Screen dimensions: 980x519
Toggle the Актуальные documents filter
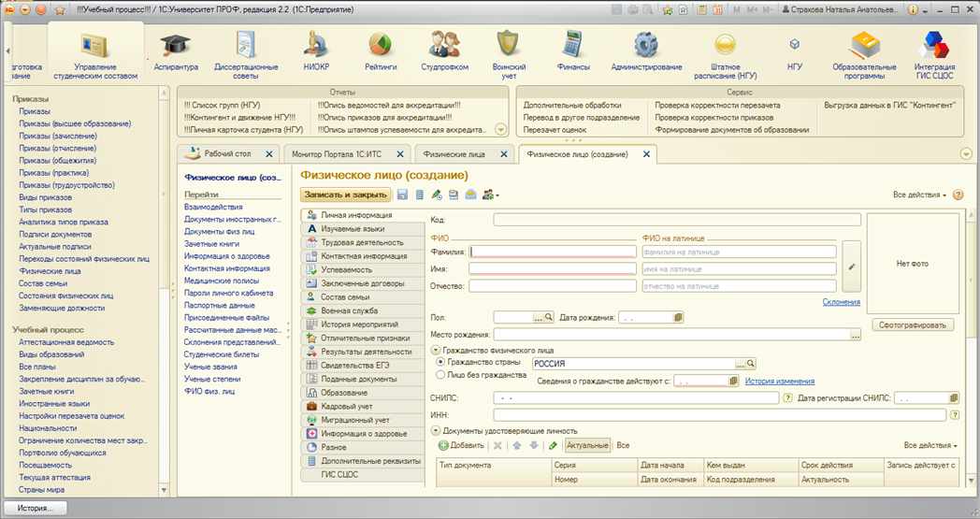(587, 446)
